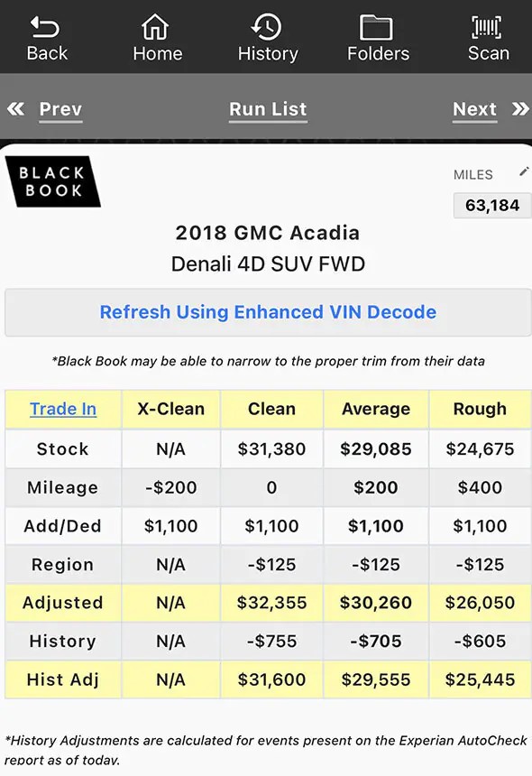Open the Home screen icon
Viewport: 532px width, 776px height.
point(157,28)
